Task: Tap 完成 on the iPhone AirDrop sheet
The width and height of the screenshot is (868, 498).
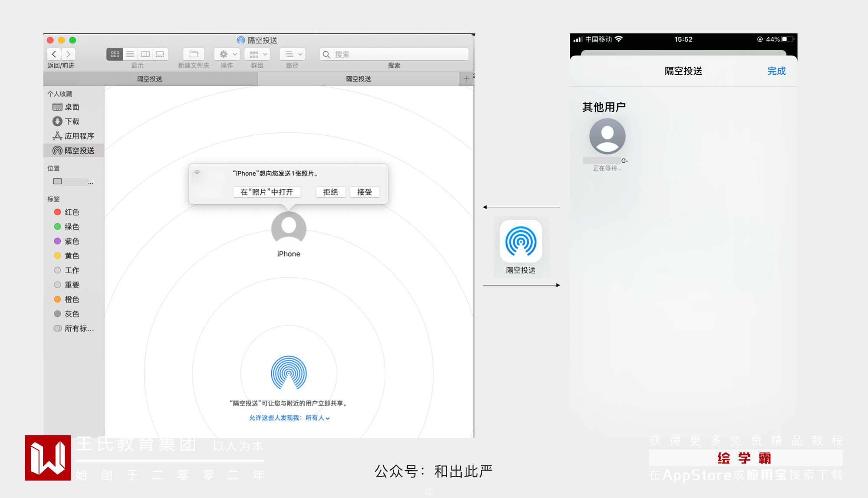Action: point(776,71)
